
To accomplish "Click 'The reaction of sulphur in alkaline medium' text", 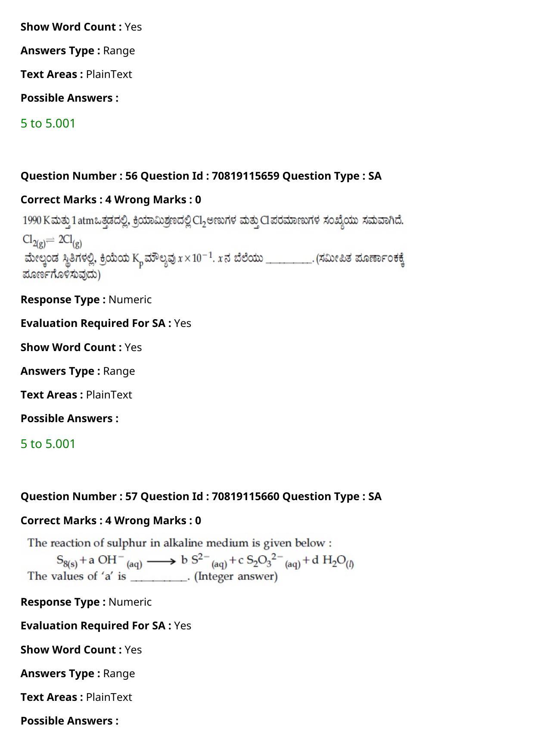I will pos(180,543).
